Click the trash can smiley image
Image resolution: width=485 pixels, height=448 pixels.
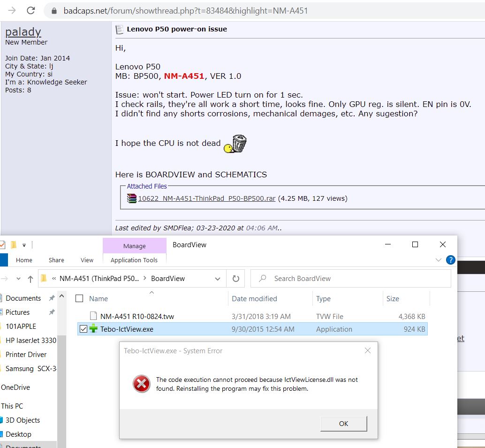tap(235, 144)
